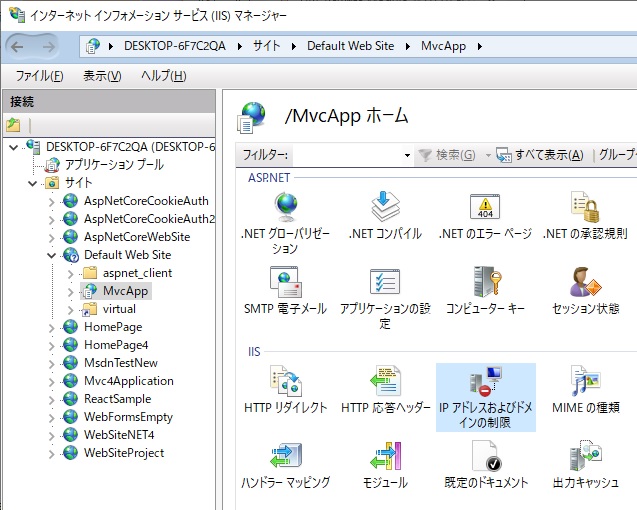Click the Back navigation arrow
This screenshot has width=637, height=510.
coord(17,47)
